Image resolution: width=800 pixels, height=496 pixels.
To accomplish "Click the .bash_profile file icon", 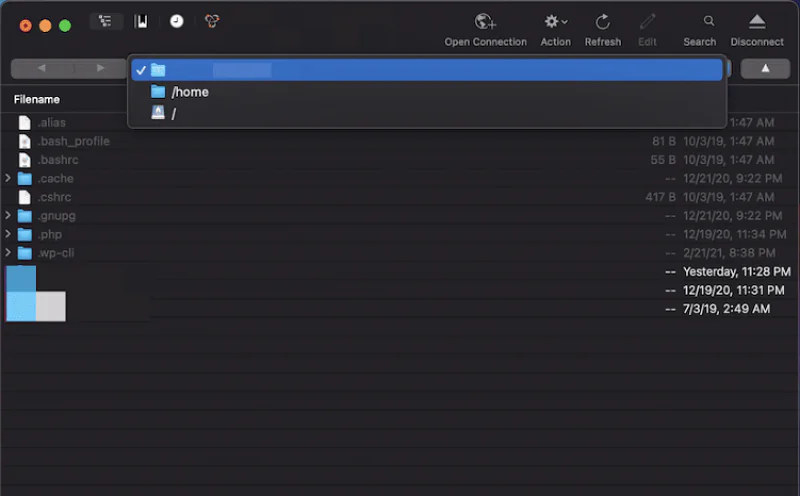I will (24, 141).
